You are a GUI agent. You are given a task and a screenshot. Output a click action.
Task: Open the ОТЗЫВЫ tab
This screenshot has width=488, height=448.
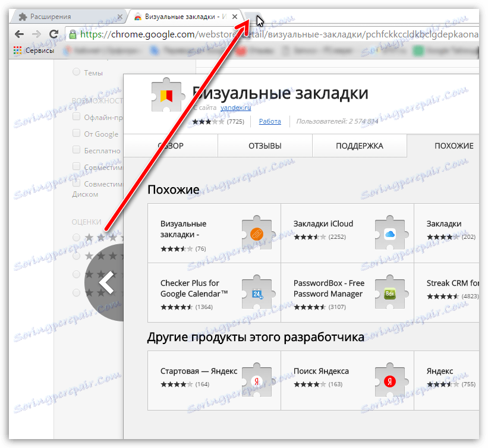click(265, 146)
